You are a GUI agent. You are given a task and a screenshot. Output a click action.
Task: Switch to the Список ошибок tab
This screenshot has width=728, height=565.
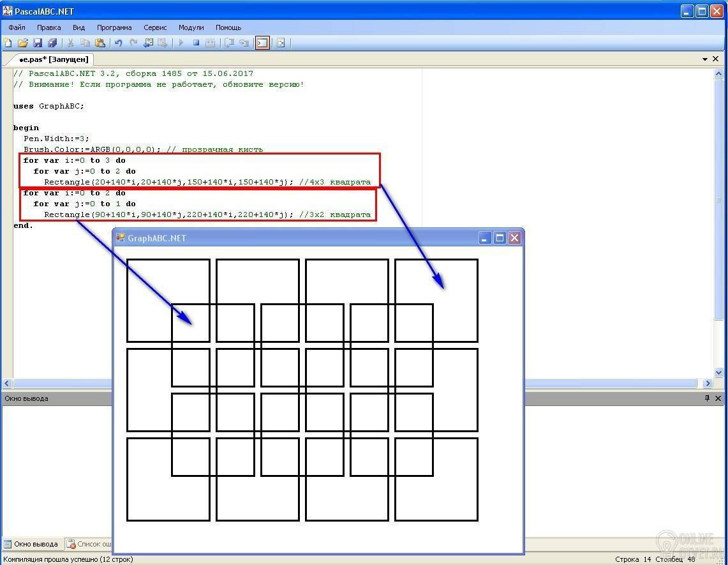click(x=89, y=544)
